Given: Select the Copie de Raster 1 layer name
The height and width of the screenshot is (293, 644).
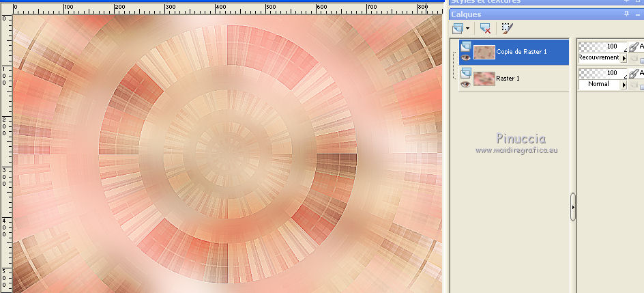Looking at the screenshot, I should 521,52.
